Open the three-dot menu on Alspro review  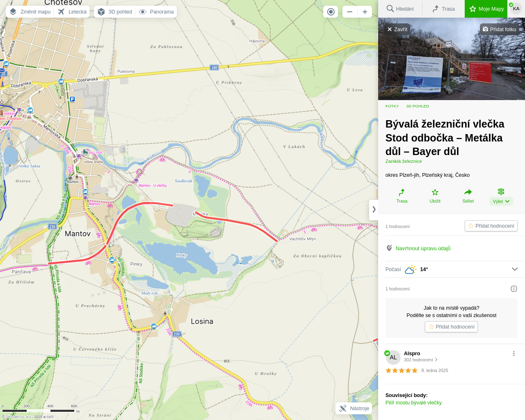(x=514, y=354)
